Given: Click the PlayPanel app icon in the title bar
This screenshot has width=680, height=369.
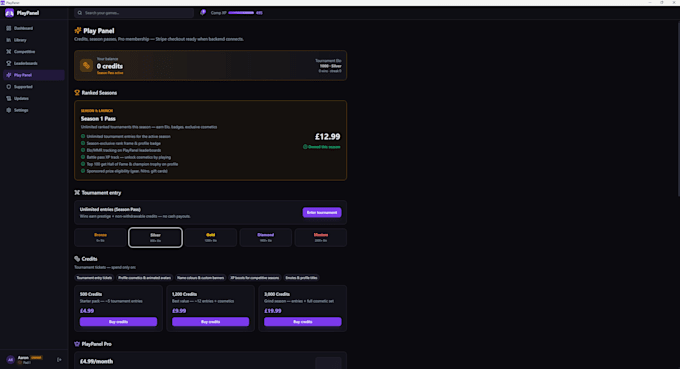Looking at the screenshot, I should click(3, 3).
